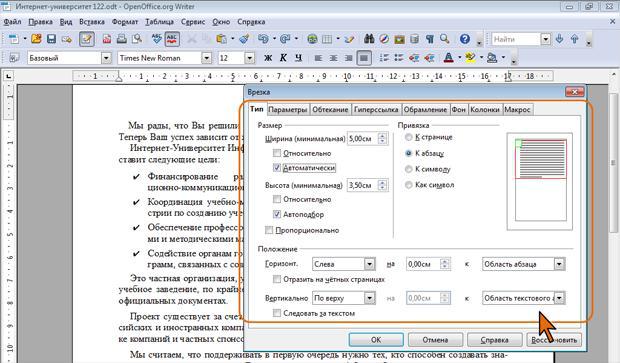Click the Отмена button
This screenshot has height=363, width=620.
coord(435,340)
